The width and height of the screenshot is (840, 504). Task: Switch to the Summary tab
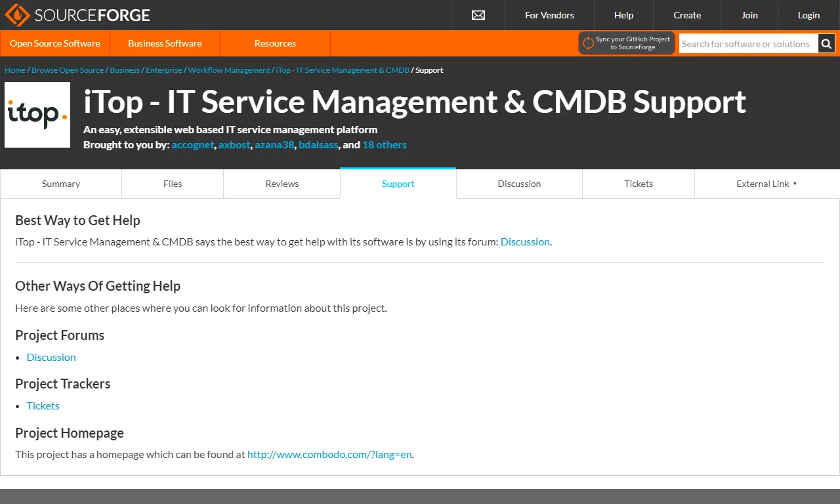pos(61,184)
